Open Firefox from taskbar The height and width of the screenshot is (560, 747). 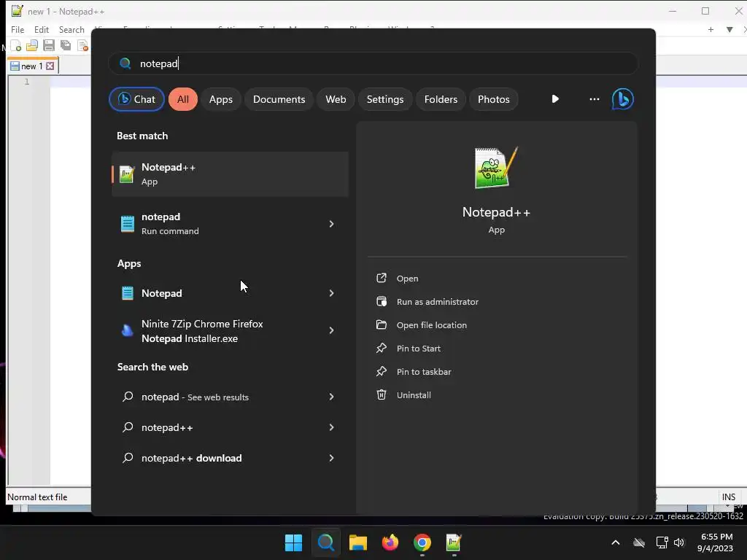click(390, 542)
